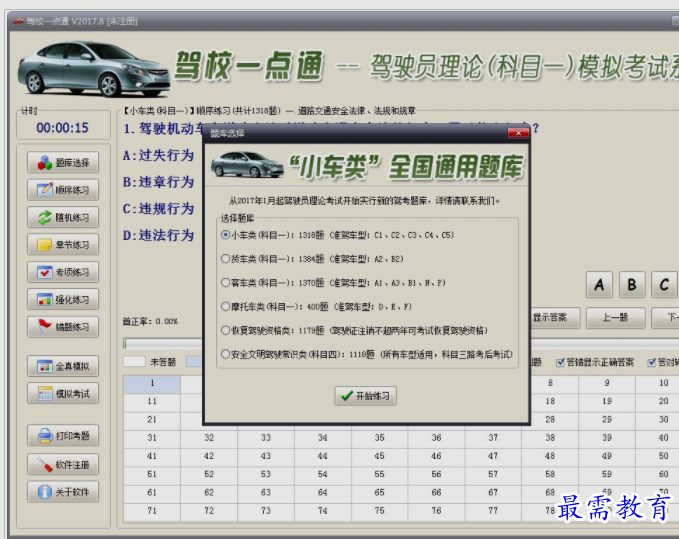Open 章节练习 practice
Viewport: 679px width, 539px height.
coord(63,245)
